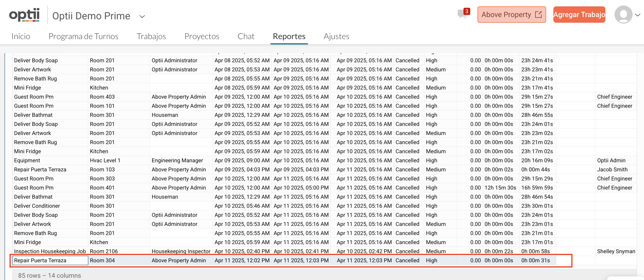This screenshot has width=644, height=280.
Task: Switch to the Trabajos tab
Action: [x=151, y=36]
